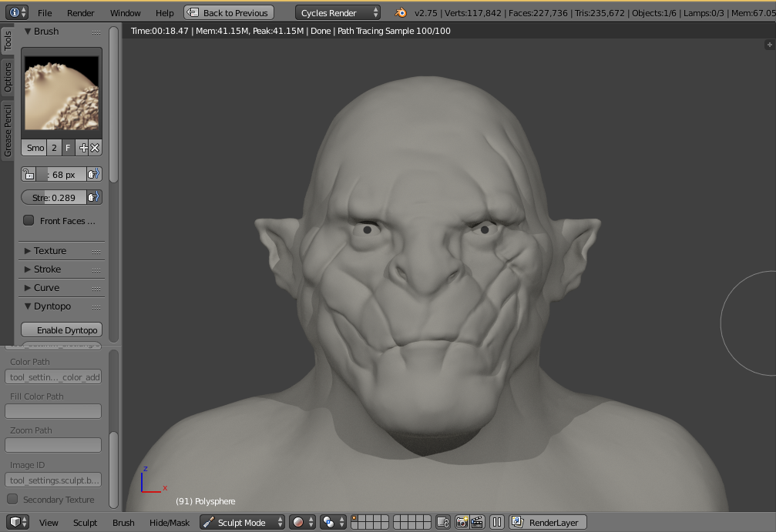Screen dimensions: 776x532
Task: Add a new brush with plus icon
Action: pos(83,148)
